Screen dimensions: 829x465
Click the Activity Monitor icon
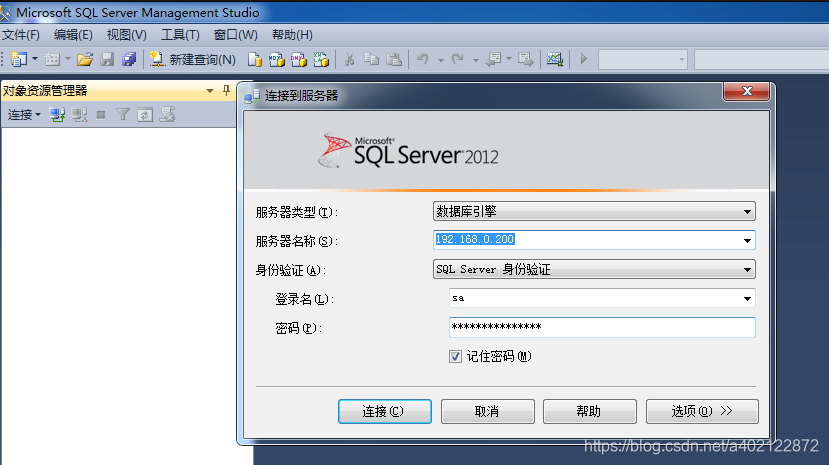point(555,59)
